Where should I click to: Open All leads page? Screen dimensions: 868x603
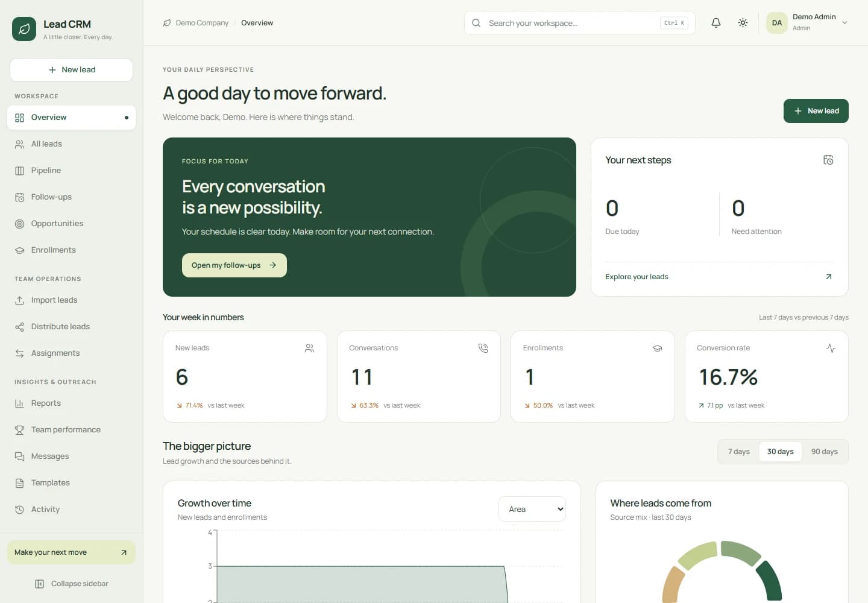point(71,144)
